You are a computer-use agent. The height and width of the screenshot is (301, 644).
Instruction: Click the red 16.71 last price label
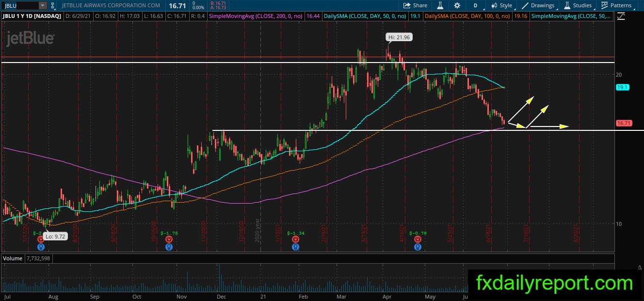624,123
